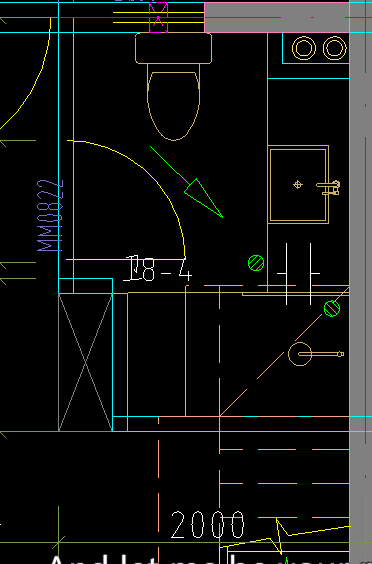
Task: Click the 18-4 annotation text
Action: pos(158,269)
